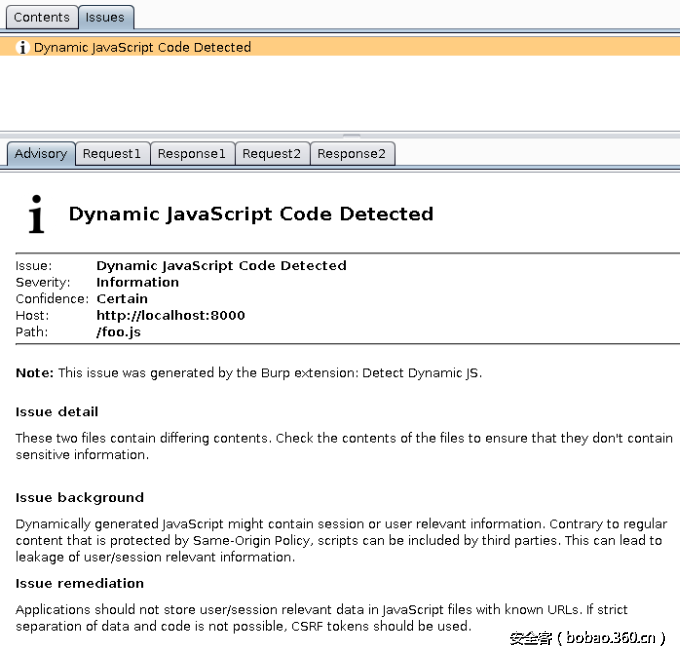Click the Issue background heading

[x=80, y=498]
